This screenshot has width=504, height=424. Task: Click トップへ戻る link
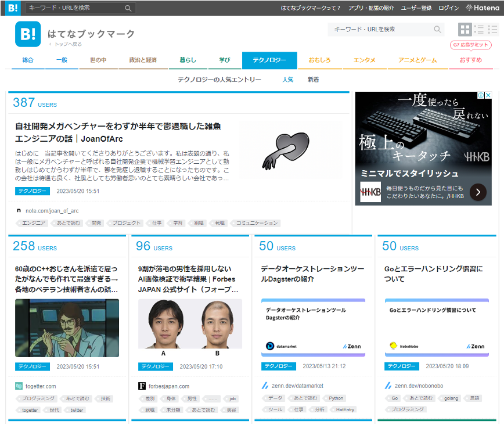click(x=66, y=44)
